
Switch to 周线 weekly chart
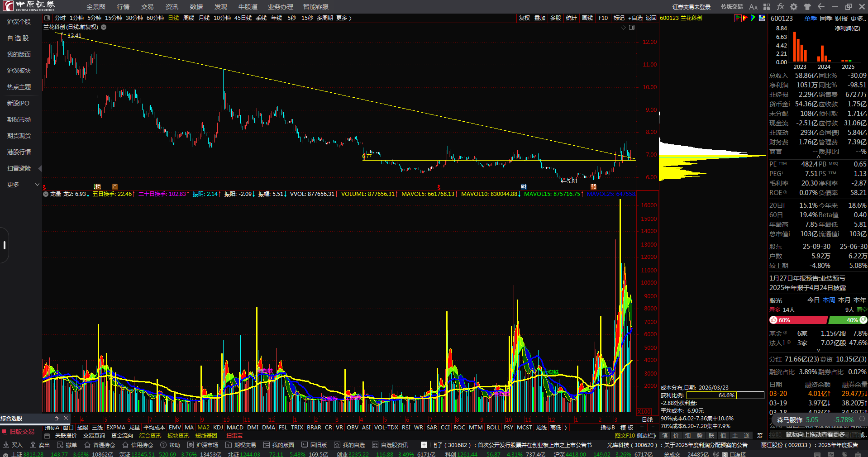click(189, 18)
